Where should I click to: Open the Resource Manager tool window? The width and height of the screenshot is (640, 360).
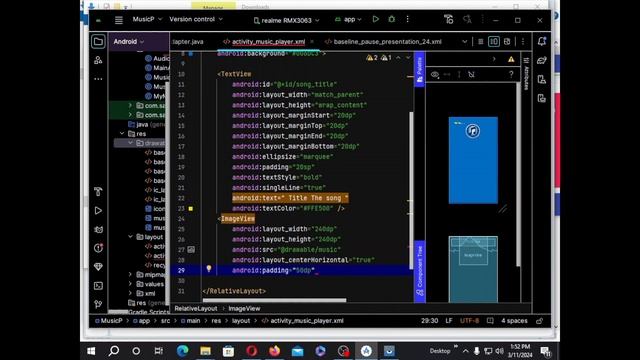pos(98,60)
